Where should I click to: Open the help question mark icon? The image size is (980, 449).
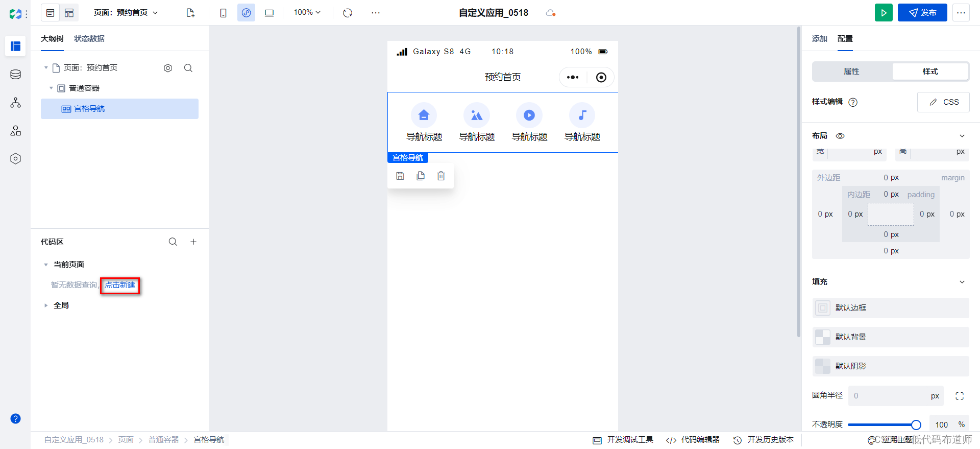pyautogui.click(x=15, y=419)
